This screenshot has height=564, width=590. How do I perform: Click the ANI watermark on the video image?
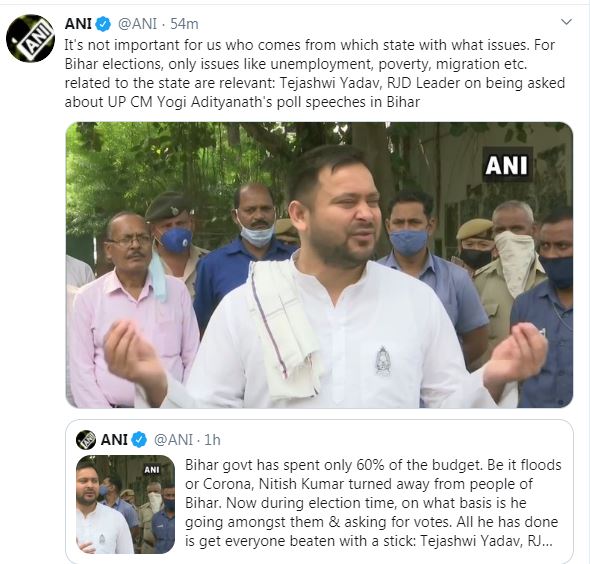pos(506,165)
